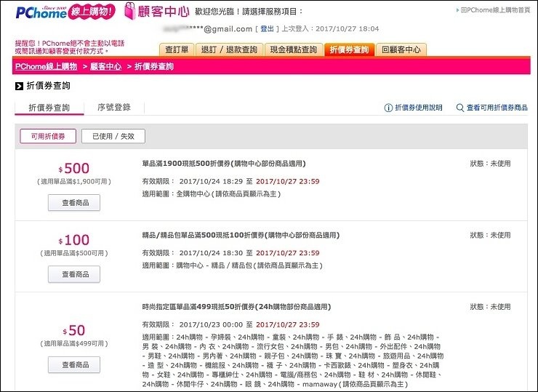Screen dimensions: 538x392
Task: Click 適用範圍:購物中心 - 精品 / 精品包 text
Action: [x=233, y=265]
